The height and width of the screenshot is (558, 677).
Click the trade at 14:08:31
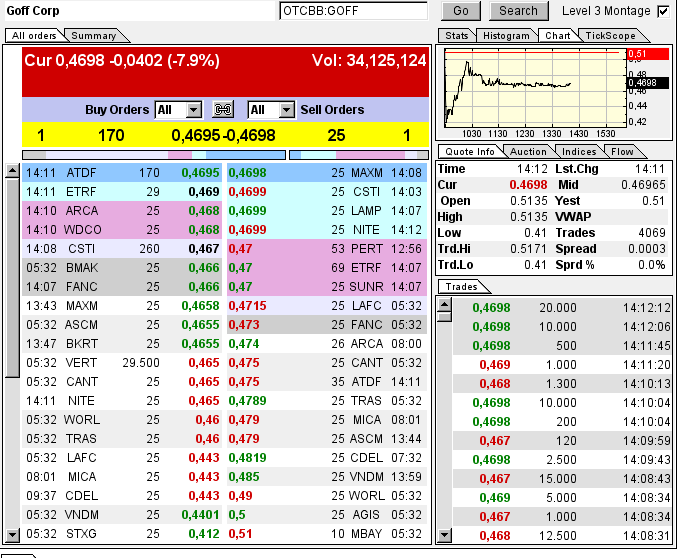coord(562,536)
